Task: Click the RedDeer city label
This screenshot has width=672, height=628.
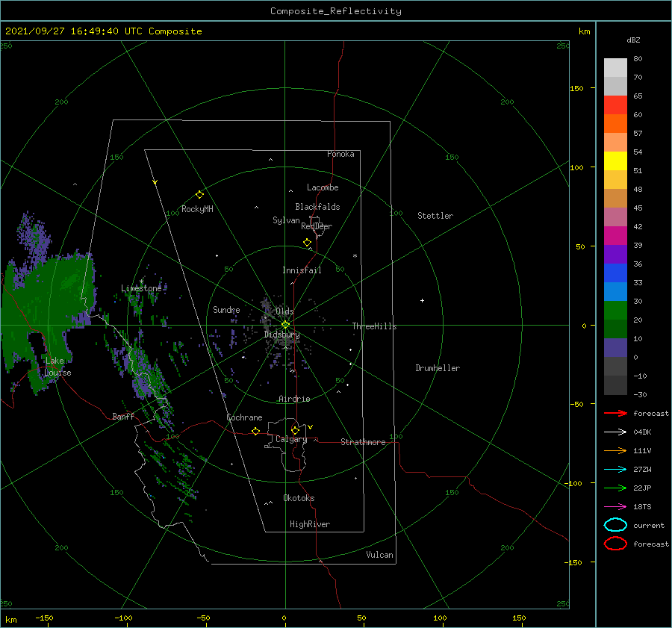Action: coord(317,226)
